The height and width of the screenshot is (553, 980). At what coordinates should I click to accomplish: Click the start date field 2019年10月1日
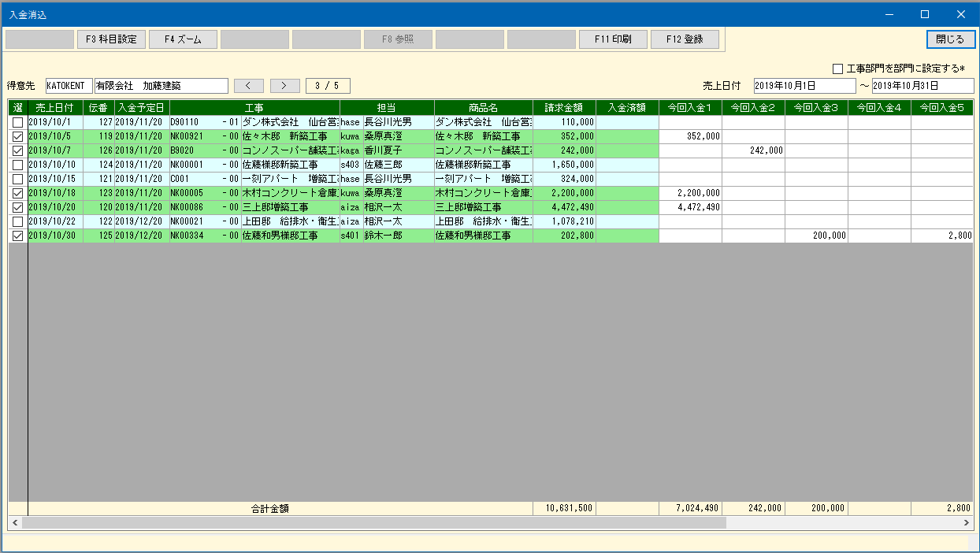(804, 86)
